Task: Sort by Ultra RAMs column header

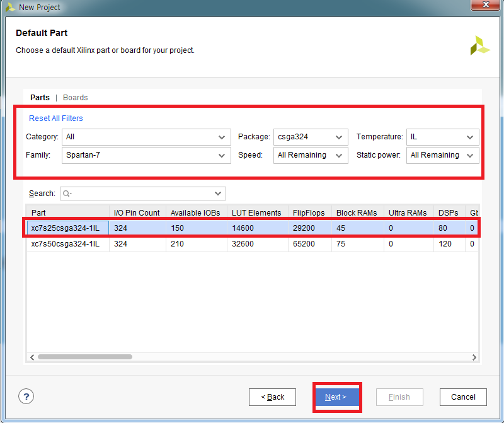Action: pos(408,212)
